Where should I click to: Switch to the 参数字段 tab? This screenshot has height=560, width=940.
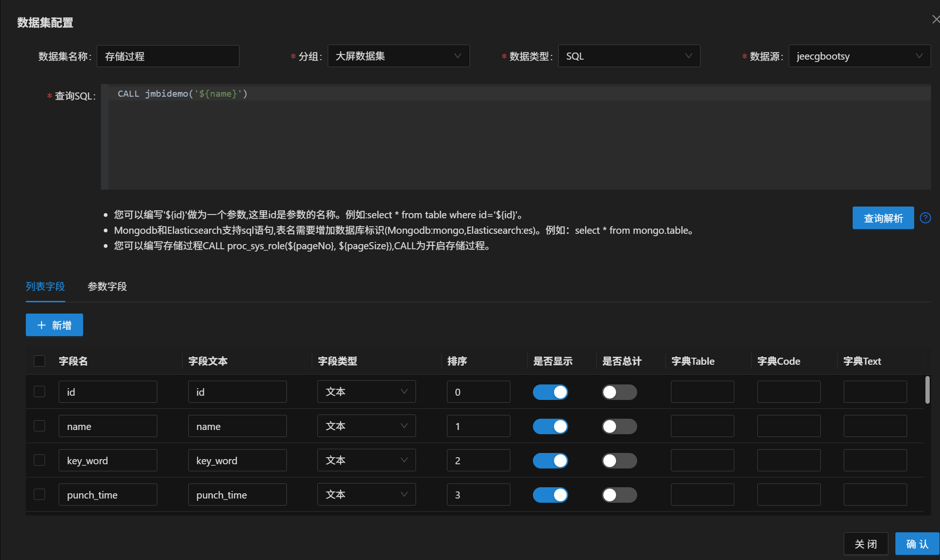pos(107,286)
